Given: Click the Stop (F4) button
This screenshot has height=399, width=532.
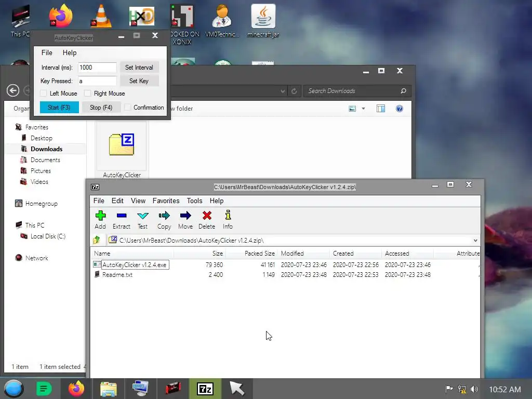Looking at the screenshot, I should (101, 107).
